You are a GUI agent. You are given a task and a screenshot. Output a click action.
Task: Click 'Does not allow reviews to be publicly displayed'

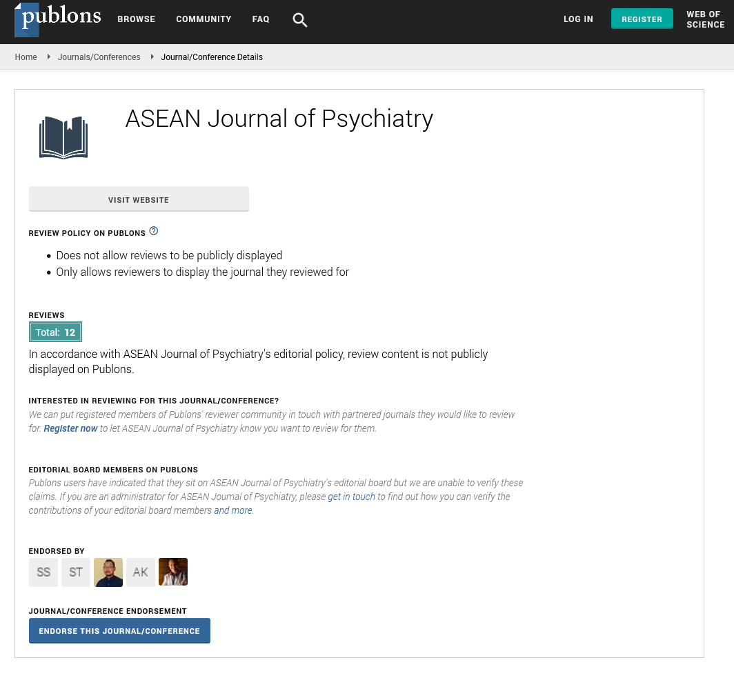pyautogui.click(x=169, y=255)
